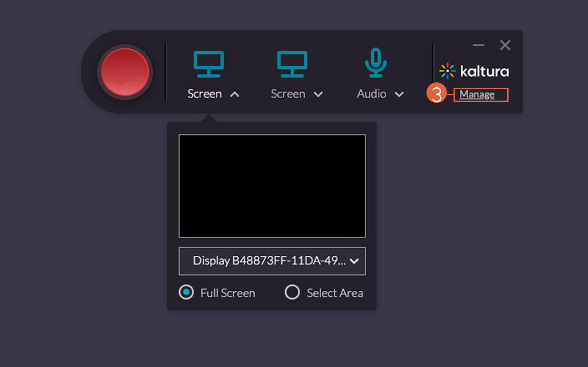Start recording with the red record button
The image size is (588, 367).
pyautogui.click(x=125, y=72)
